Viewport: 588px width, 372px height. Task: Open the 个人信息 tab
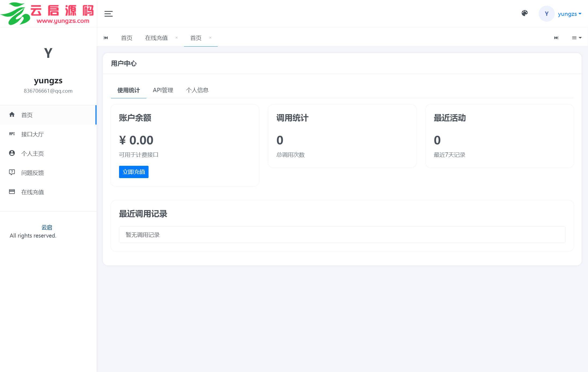click(x=197, y=90)
